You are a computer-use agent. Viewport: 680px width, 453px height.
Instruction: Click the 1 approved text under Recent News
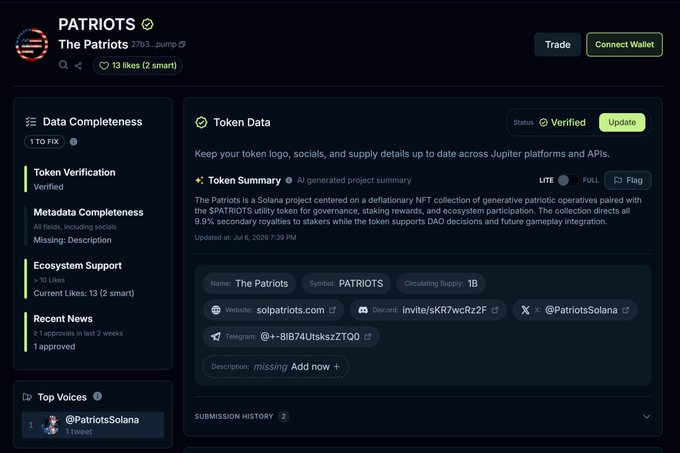tap(54, 347)
